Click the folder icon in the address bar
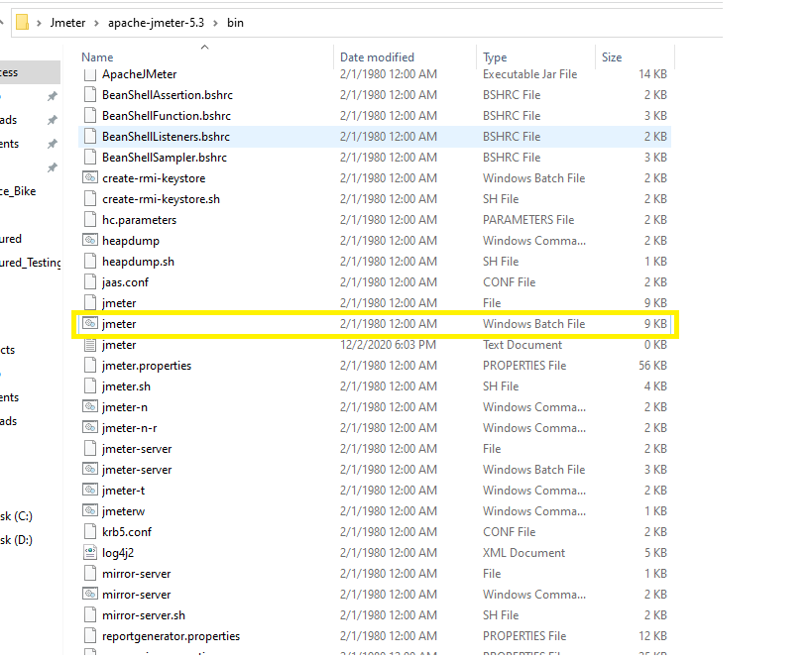This screenshot has width=812, height=660. click(x=22, y=22)
